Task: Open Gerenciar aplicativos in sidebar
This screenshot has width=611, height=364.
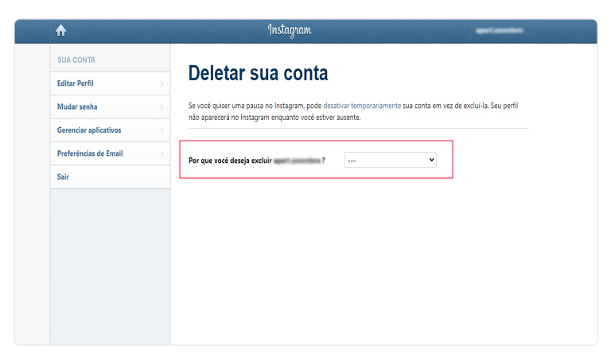Action: point(111,130)
